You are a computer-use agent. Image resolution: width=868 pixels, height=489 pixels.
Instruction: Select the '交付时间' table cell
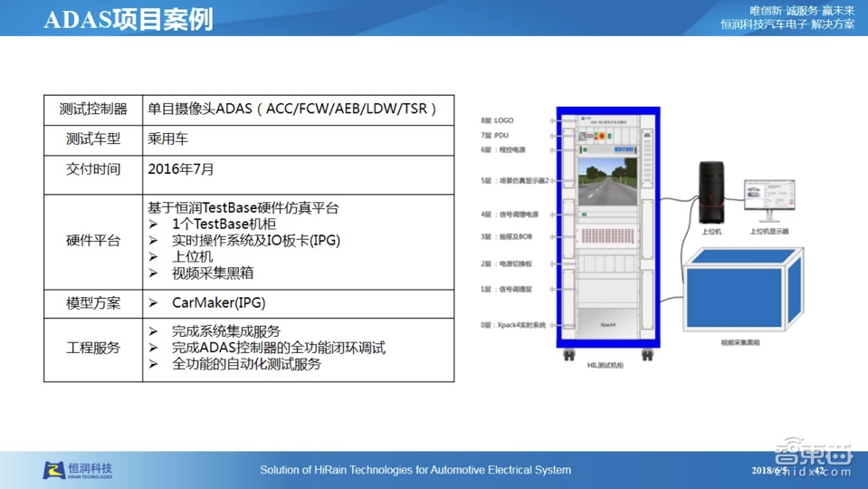[x=93, y=175]
